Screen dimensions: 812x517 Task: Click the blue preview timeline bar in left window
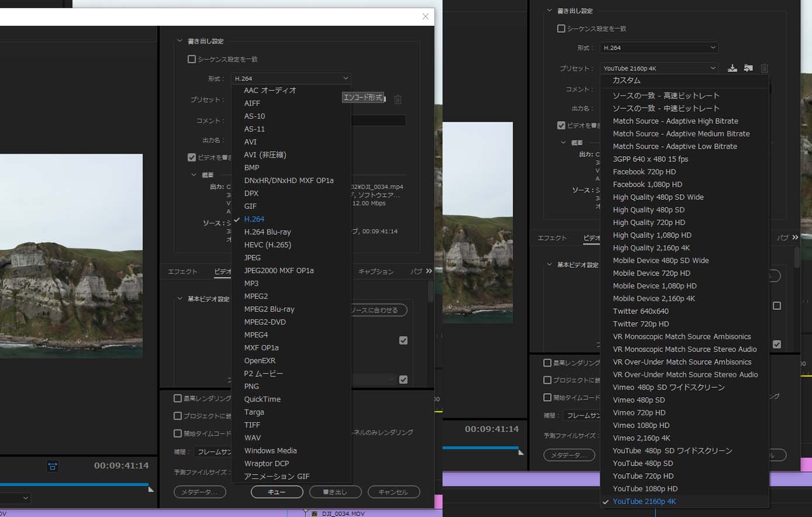coord(74,485)
